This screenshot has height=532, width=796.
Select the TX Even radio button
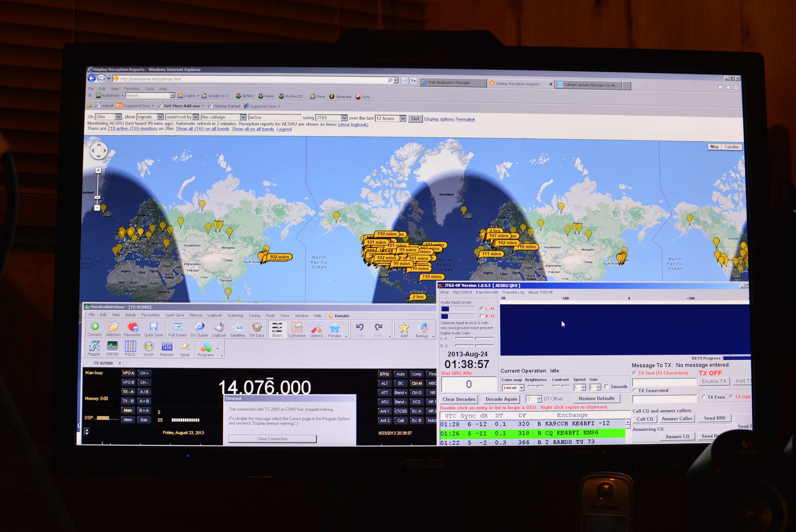pyautogui.click(x=703, y=397)
